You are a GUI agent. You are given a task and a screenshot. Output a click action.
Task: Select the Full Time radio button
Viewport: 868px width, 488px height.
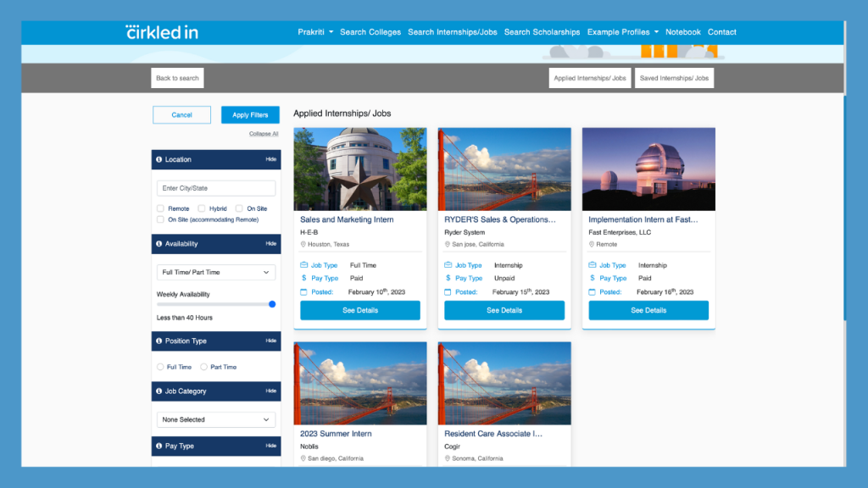tap(160, 367)
